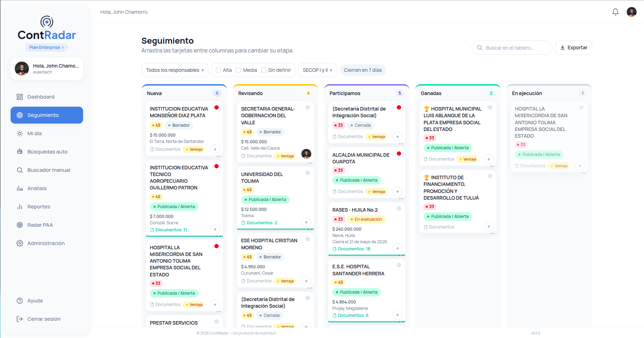Set priority dot on E.S.E. HOSPITAL SANTANDER HERRERA card
Image resolution: width=644 pixels, height=338 pixels.
[399, 265]
